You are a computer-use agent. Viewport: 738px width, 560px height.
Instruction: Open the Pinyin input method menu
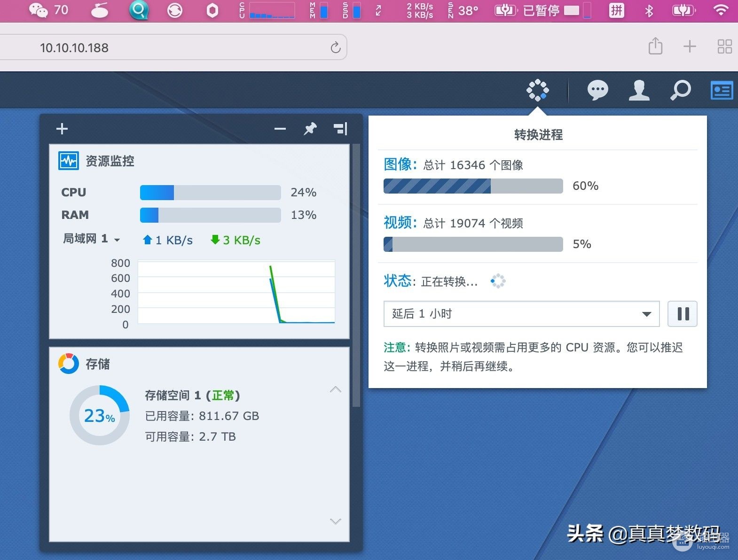(616, 10)
